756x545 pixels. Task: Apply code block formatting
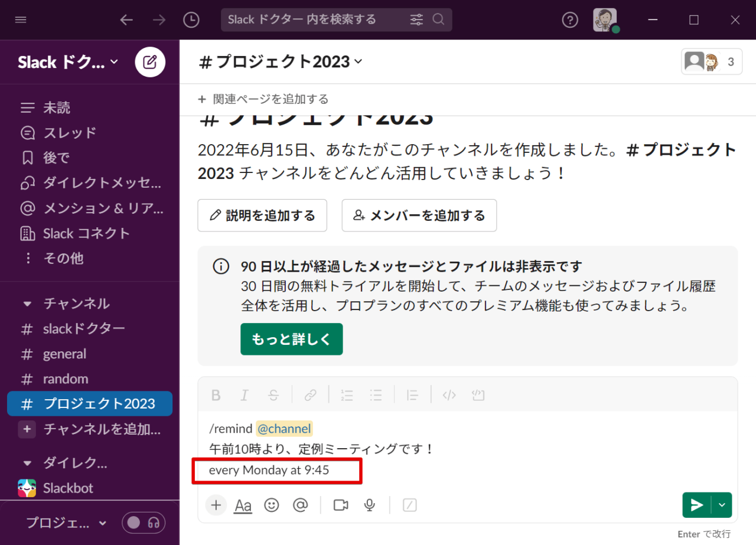[478, 395]
